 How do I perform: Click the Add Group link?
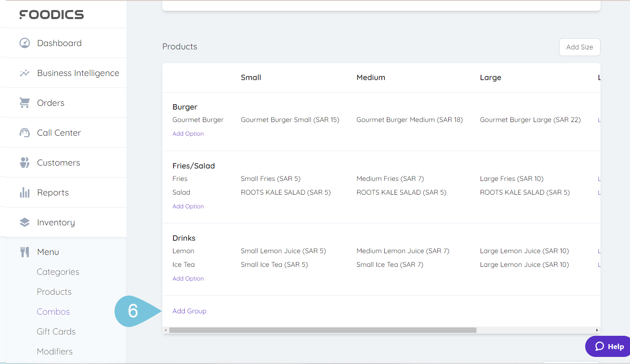tap(189, 310)
